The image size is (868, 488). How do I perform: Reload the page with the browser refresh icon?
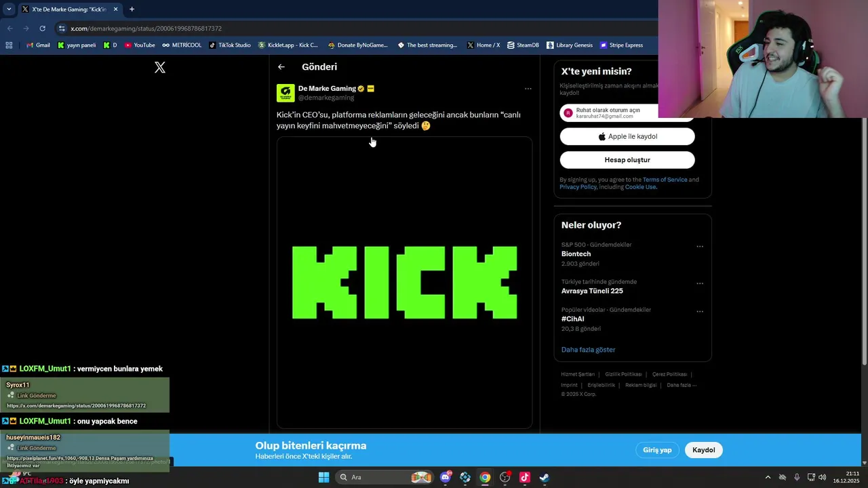pos(42,28)
